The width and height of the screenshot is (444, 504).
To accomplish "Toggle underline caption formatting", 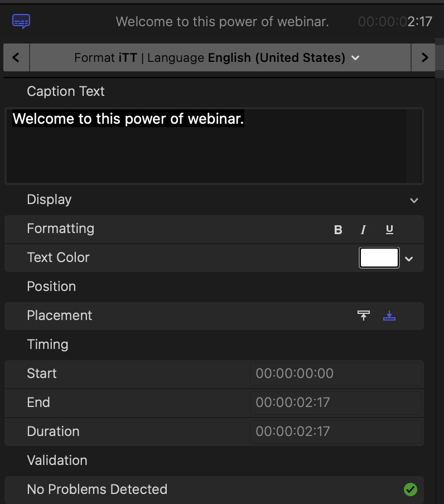I will click(x=389, y=230).
